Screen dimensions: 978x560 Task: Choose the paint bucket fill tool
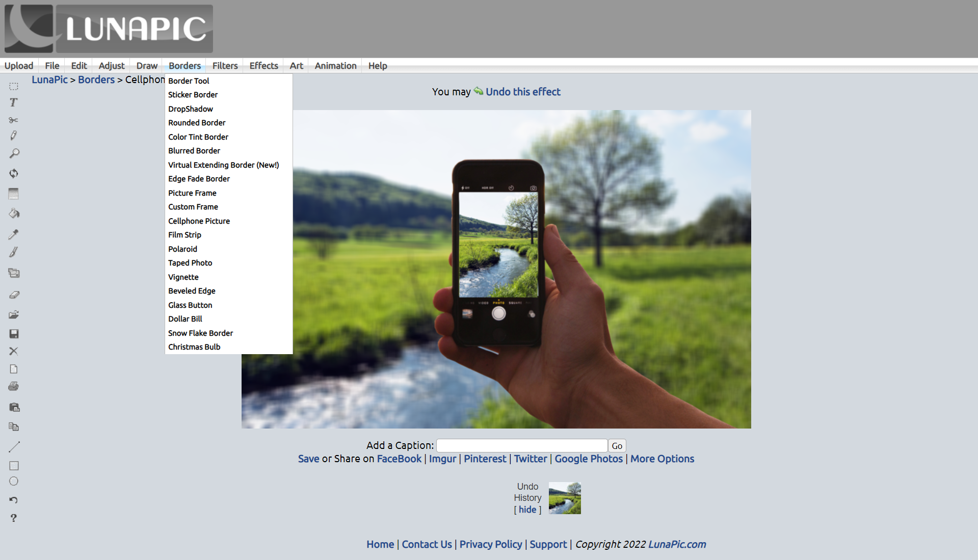[14, 214]
